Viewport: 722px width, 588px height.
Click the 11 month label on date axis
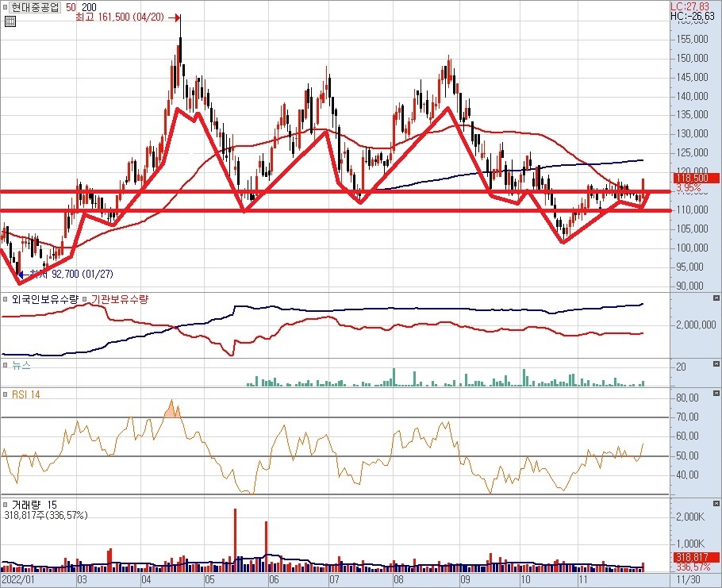(583, 580)
